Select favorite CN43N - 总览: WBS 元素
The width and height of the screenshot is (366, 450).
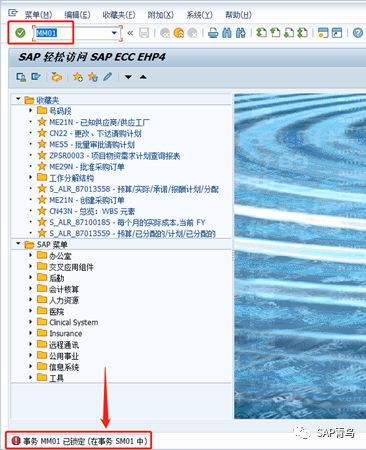coord(92,211)
